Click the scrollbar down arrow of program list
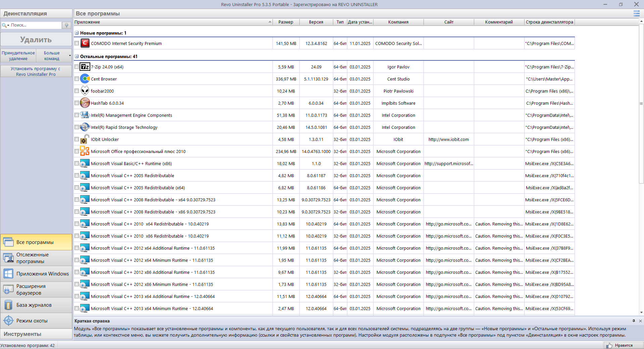644x349 pixels. coord(641,312)
